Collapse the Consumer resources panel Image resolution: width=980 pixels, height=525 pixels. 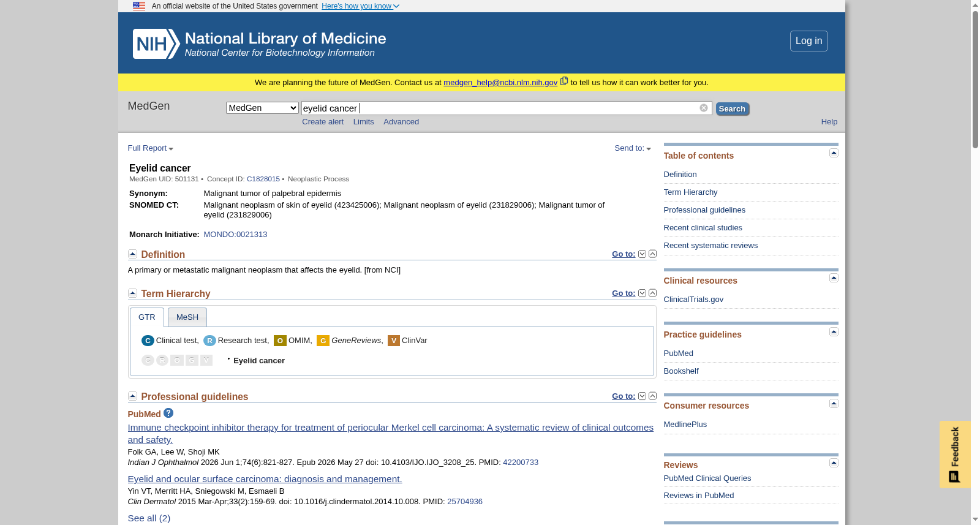[834, 403]
